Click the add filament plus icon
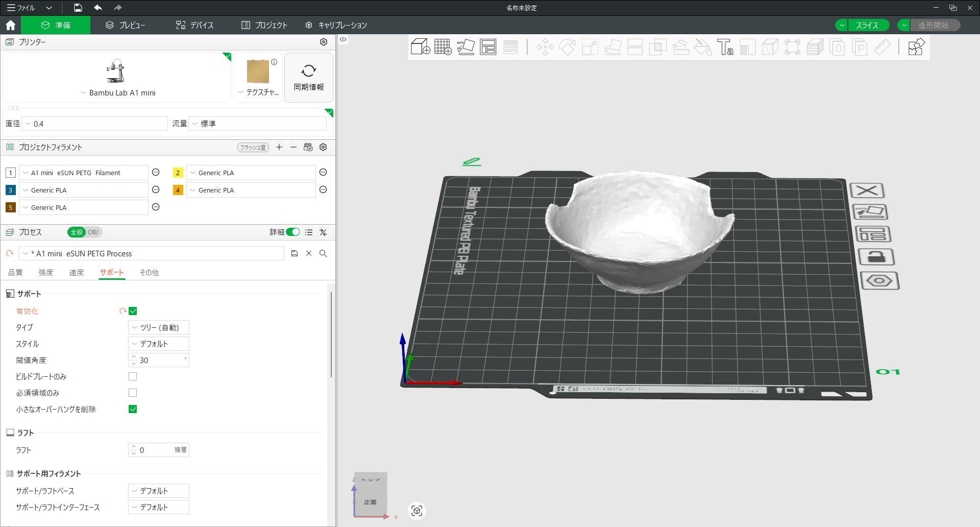The height and width of the screenshot is (527, 980). tap(279, 147)
